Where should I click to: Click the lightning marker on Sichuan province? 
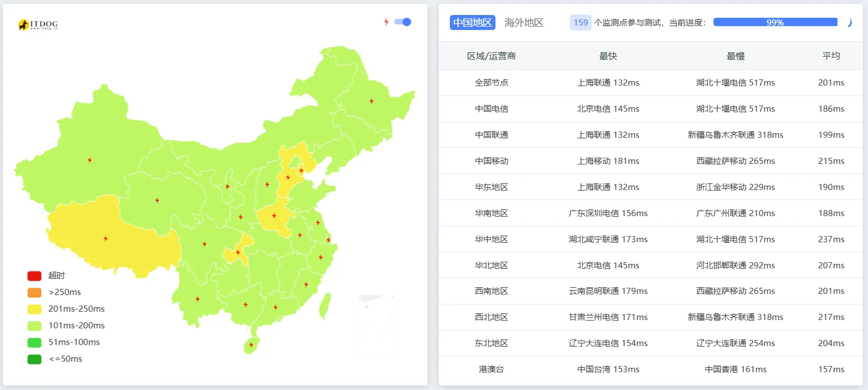coord(205,243)
